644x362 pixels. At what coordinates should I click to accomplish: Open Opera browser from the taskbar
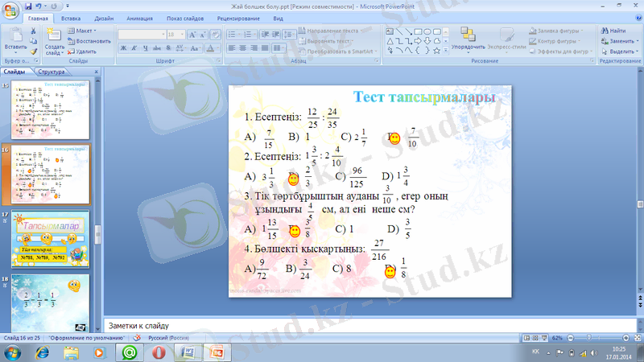point(159,352)
